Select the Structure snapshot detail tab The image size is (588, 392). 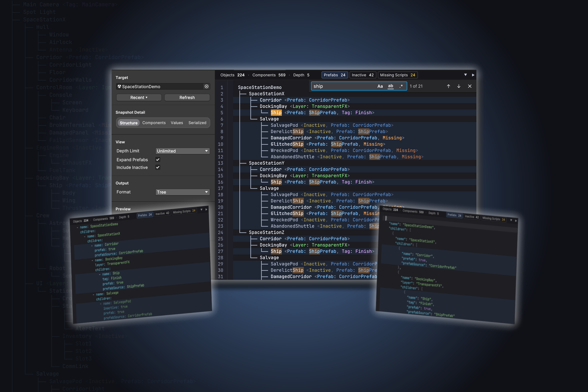128,123
